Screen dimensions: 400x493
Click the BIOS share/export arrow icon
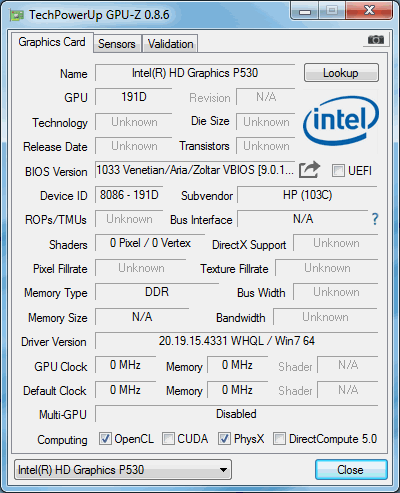309,169
